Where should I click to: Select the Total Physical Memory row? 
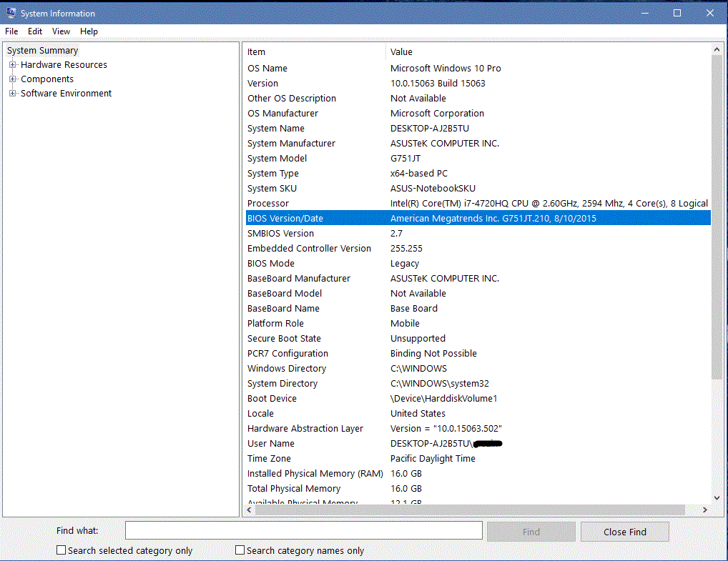pyautogui.click(x=478, y=488)
